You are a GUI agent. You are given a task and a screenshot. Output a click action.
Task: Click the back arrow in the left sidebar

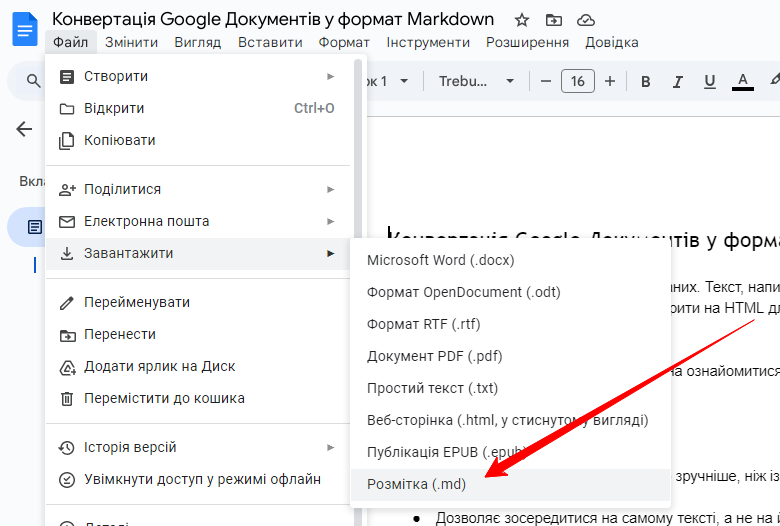[x=24, y=129]
